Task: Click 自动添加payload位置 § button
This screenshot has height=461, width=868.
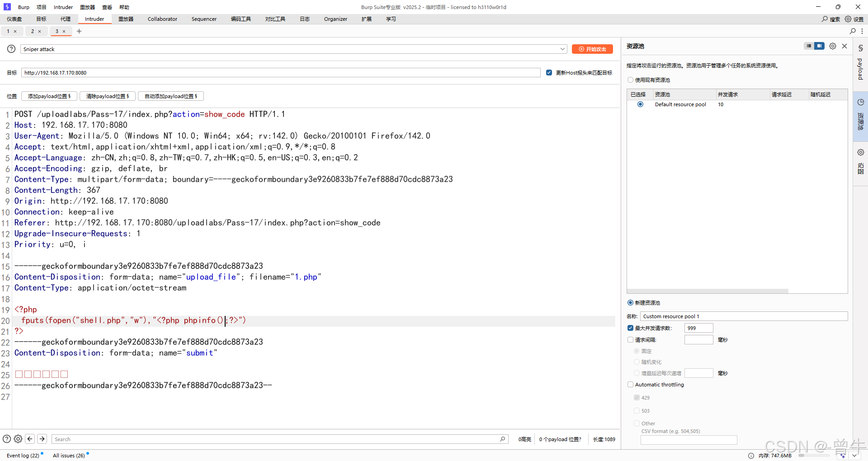Action: (171, 96)
